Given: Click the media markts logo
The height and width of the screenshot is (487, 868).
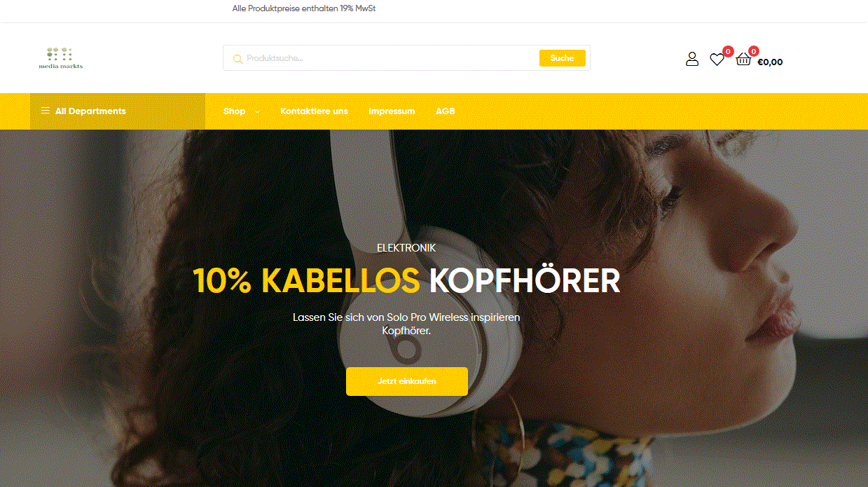Looking at the screenshot, I should (61, 58).
